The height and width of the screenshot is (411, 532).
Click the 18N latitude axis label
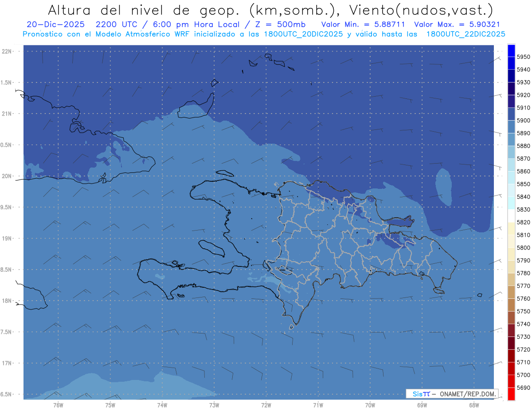click(x=7, y=301)
